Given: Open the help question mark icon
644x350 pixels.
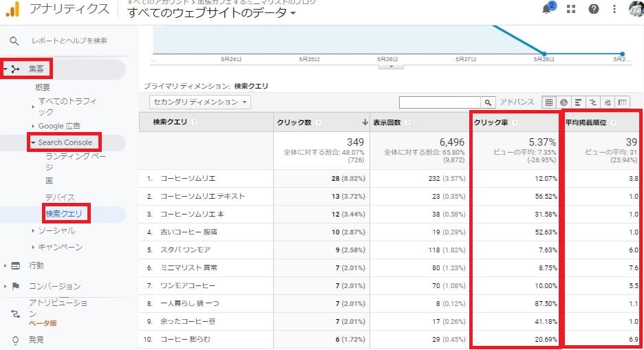Looking at the screenshot, I should 594,9.
